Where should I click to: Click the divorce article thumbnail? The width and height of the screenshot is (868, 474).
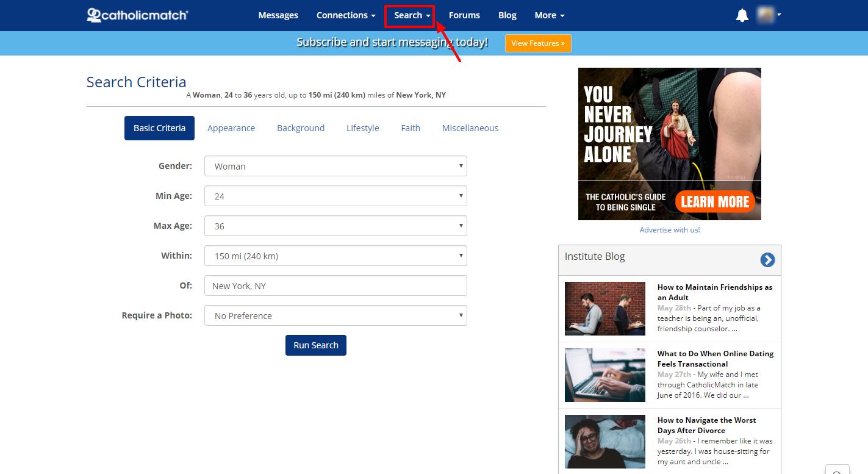(x=605, y=442)
